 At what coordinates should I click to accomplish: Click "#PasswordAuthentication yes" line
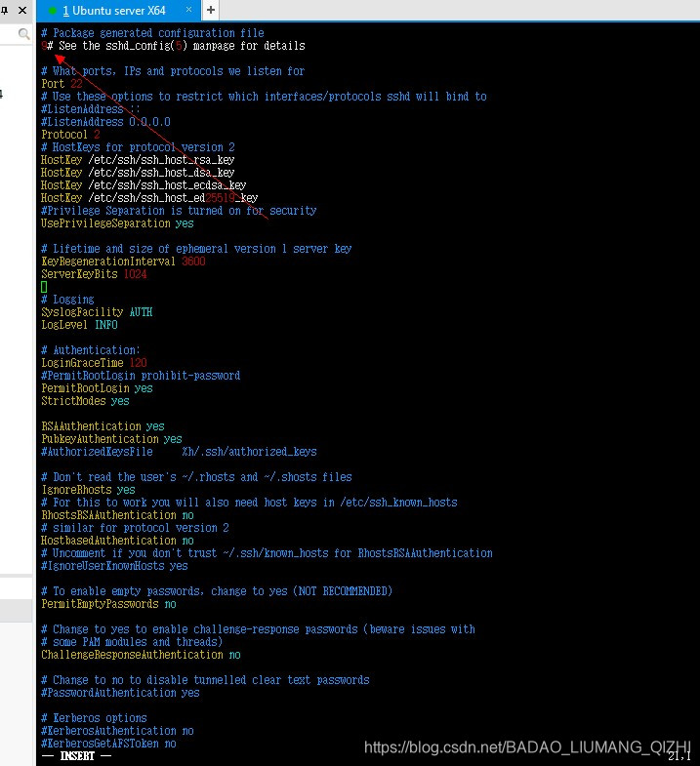point(120,693)
